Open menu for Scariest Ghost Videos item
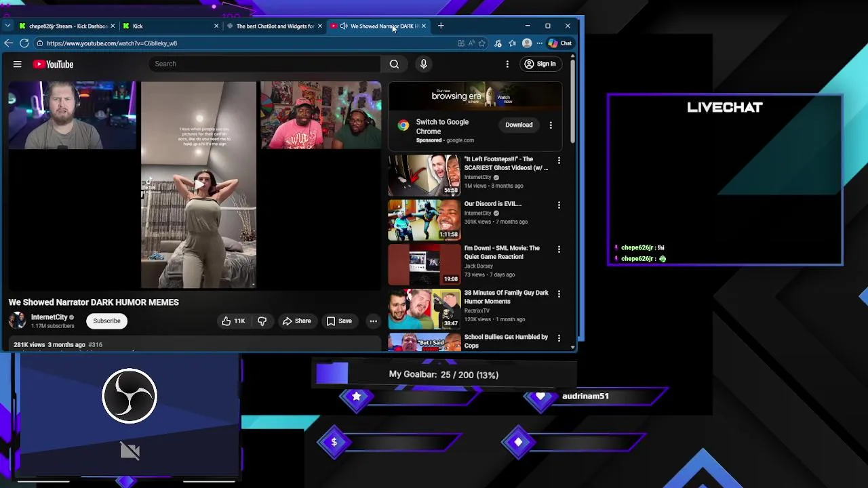 559,161
